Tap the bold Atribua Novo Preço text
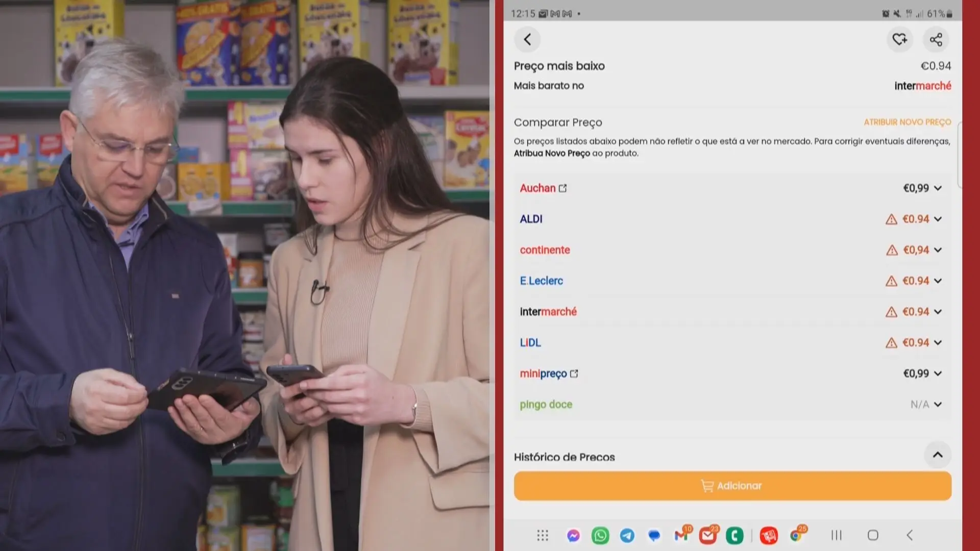The width and height of the screenshot is (980, 551). pos(552,153)
